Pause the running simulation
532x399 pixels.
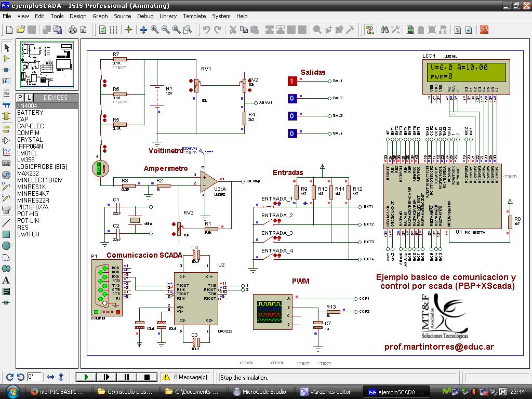tap(126, 377)
